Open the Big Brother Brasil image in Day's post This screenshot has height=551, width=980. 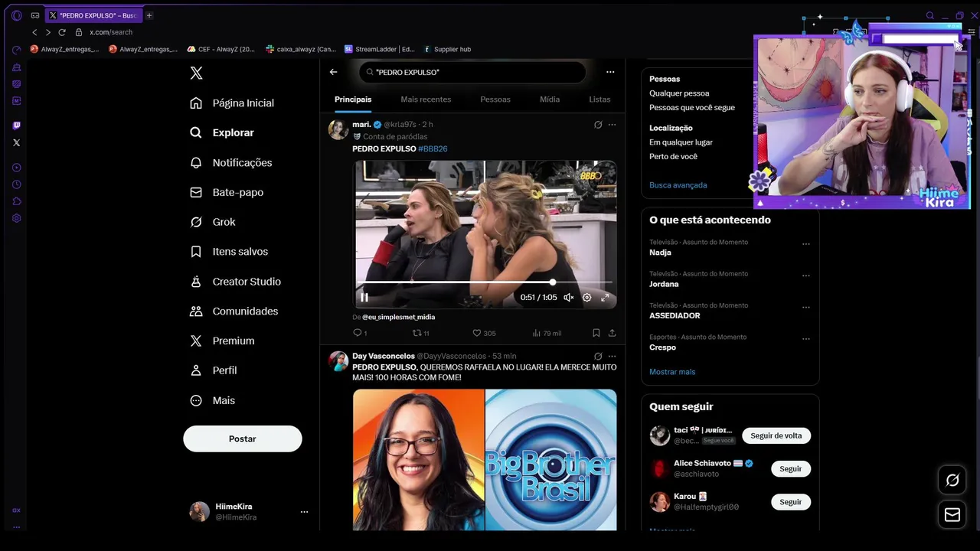[551, 459]
